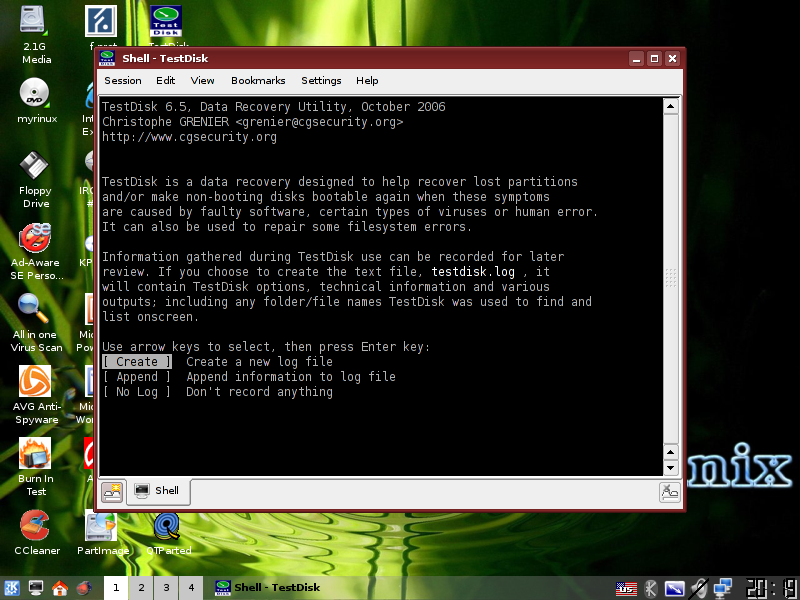The width and height of the screenshot is (800, 600).
Task: Click TestDisk icon in window title bar
Action: click(x=107, y=58)
